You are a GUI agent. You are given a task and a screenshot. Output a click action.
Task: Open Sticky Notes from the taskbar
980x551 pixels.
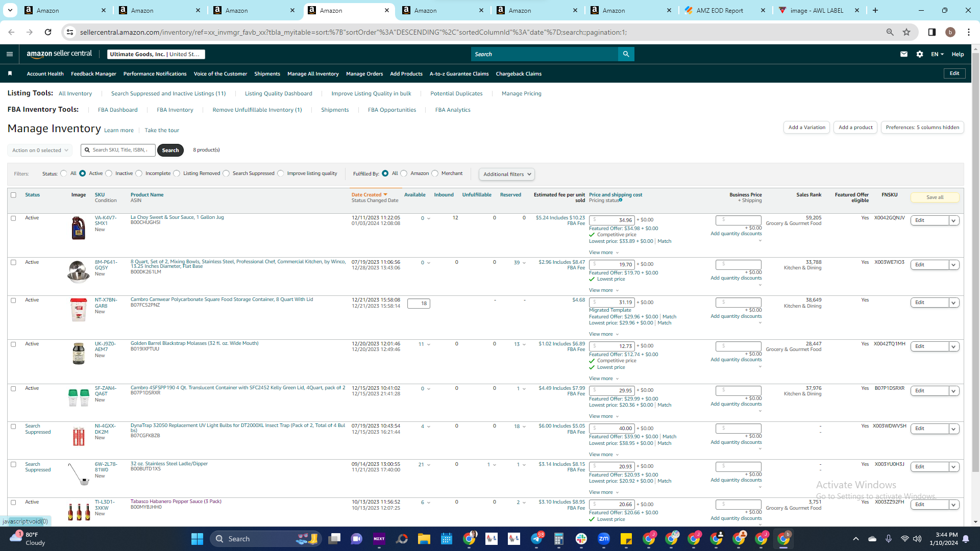[x=626, y=539]
